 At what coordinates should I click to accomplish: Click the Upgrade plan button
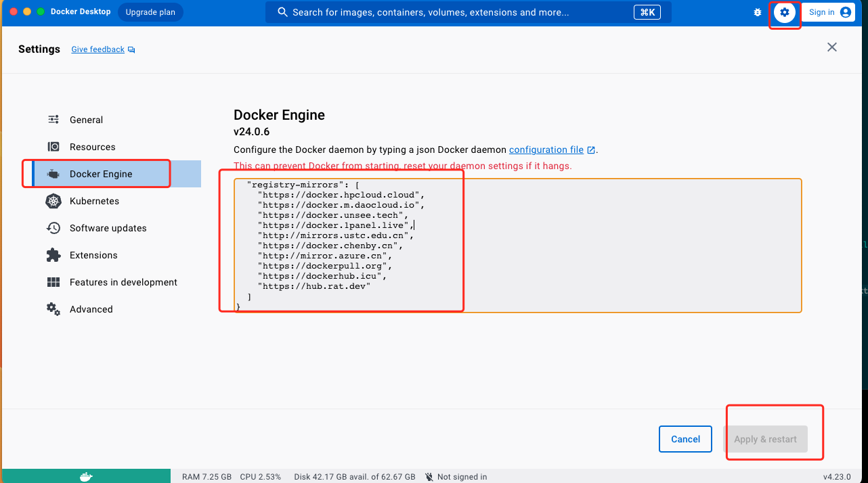tap(150, 12)
